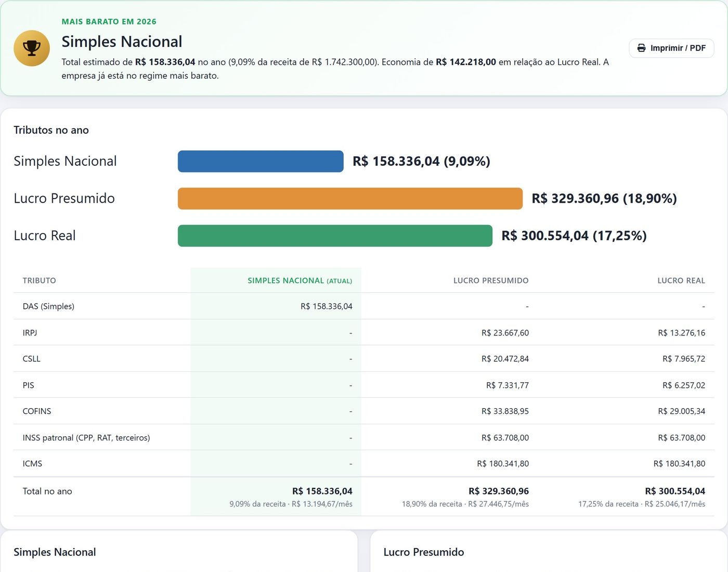
Task: Click PIS value 'R$ 6.257,02'
Action: 684,385
